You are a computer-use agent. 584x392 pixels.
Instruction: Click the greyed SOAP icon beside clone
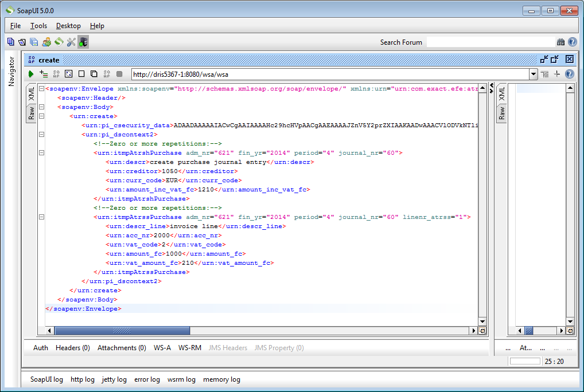107,74
